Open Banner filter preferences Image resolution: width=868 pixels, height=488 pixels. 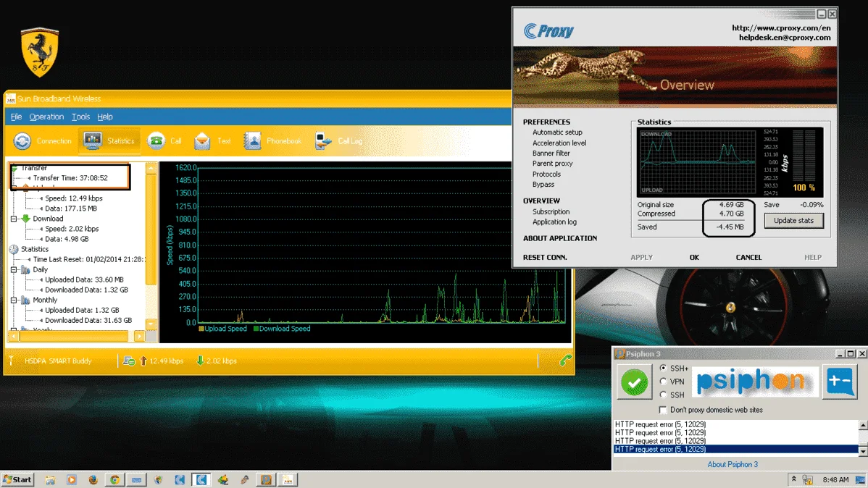pos(551,153)
